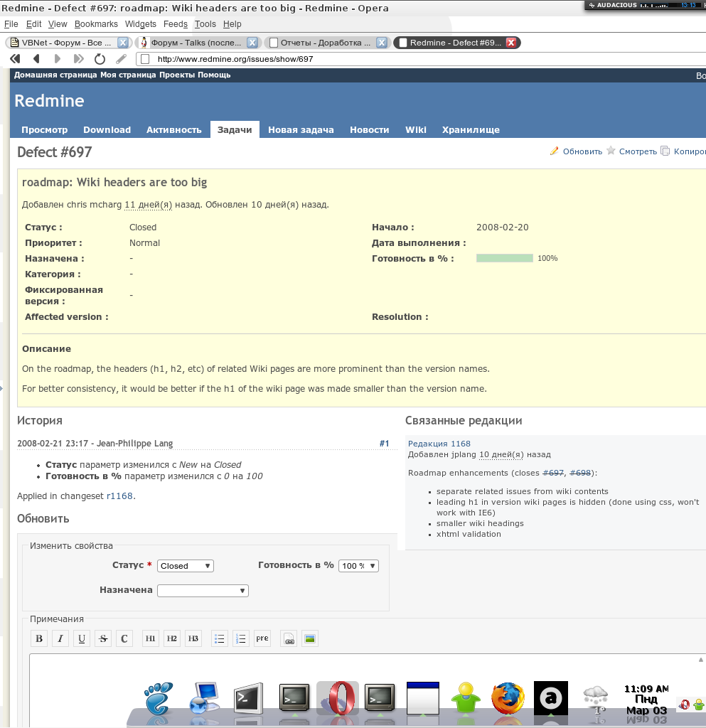706x728 pixels.
Task: Click Opera fast forward button
Action: point(78,59)
